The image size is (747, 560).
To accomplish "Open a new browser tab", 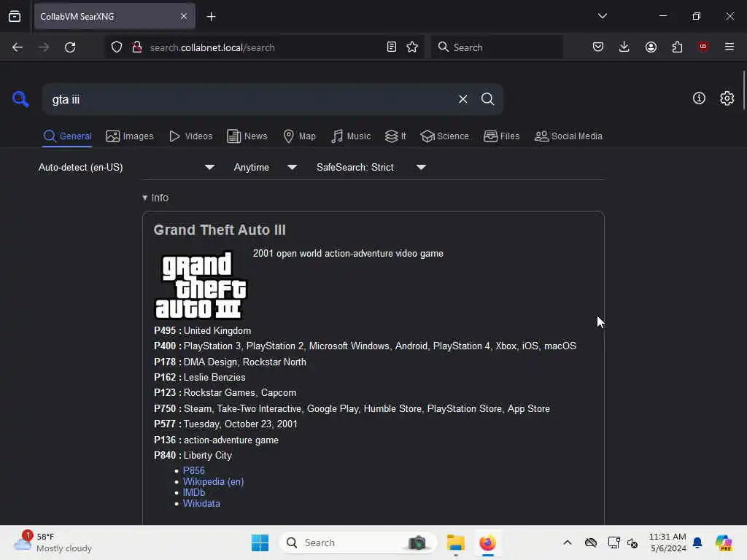I will coord(211,17).
